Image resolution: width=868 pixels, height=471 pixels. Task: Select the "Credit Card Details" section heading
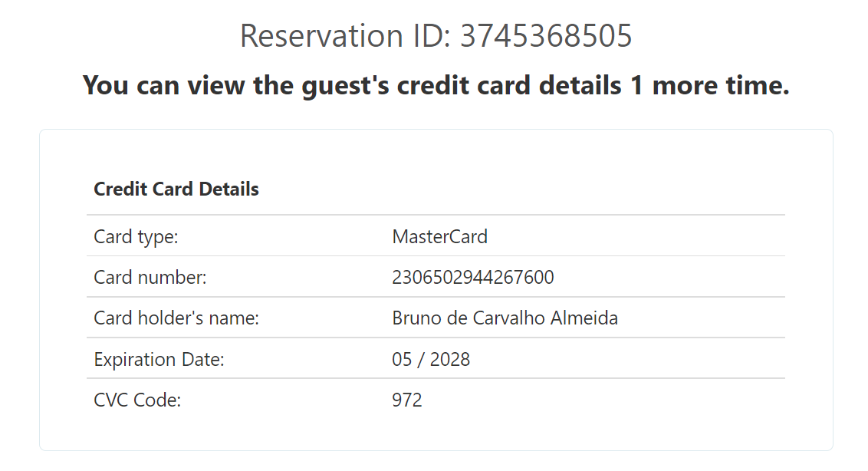(x=176, y=189)
